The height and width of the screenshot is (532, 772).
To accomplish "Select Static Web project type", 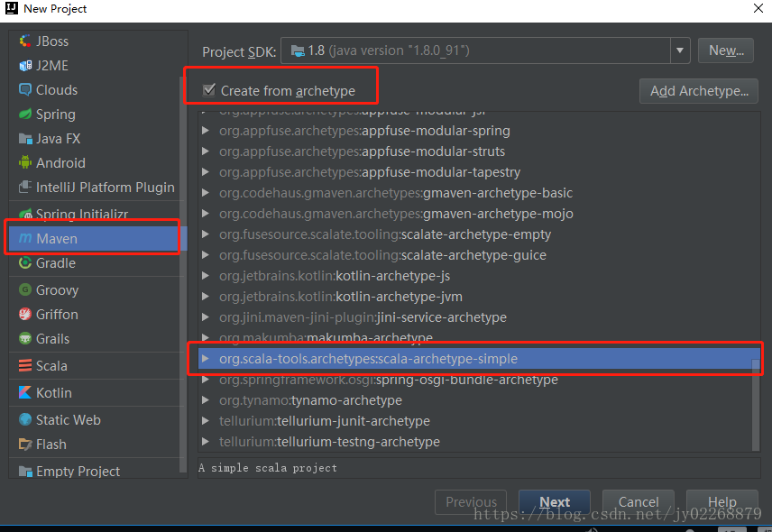I will coord(96,420).
